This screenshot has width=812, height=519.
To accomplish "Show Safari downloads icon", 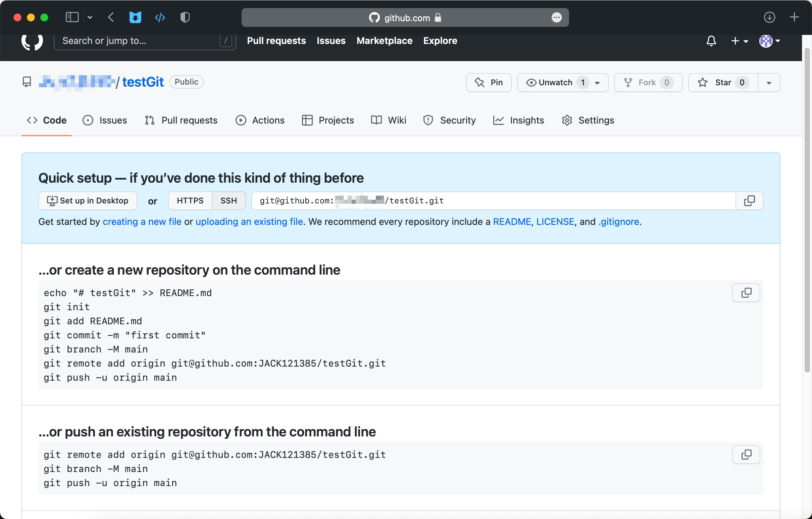I will coord(769,17).
